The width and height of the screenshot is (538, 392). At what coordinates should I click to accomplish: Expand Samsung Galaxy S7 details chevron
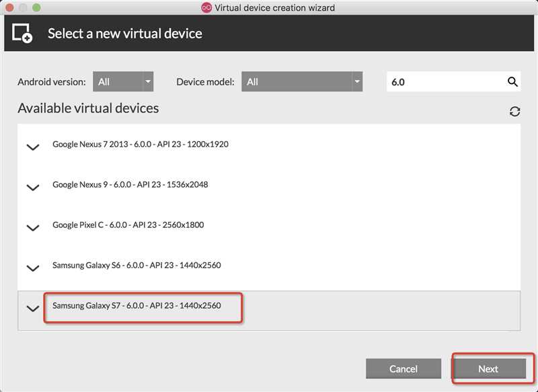(33, 309)
